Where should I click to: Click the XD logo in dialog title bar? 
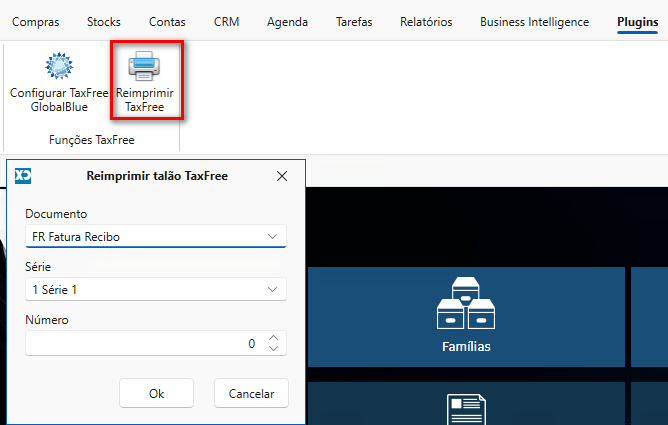23,175
